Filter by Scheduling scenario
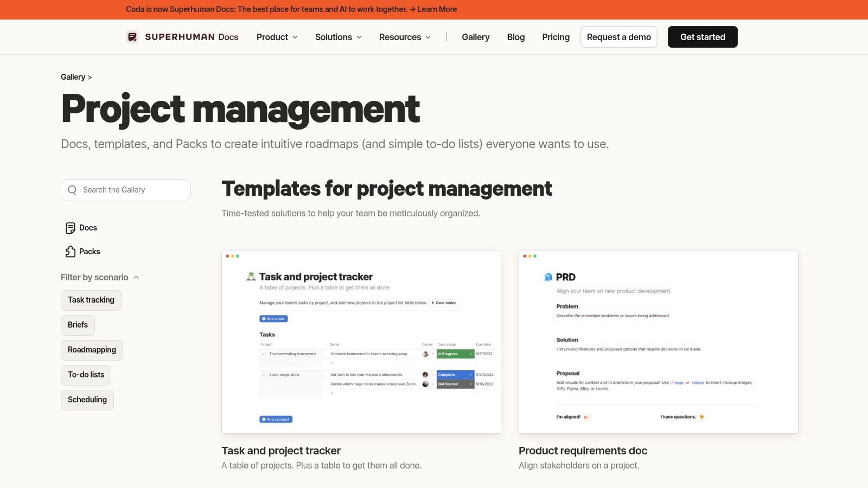The image size is (868, 488). [x=87, y=400]
